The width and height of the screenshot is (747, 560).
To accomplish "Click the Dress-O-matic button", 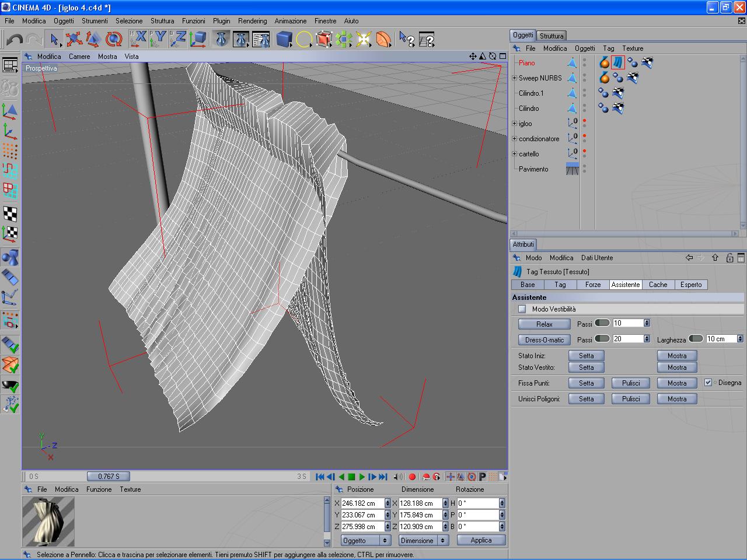I will coord(544,339).
